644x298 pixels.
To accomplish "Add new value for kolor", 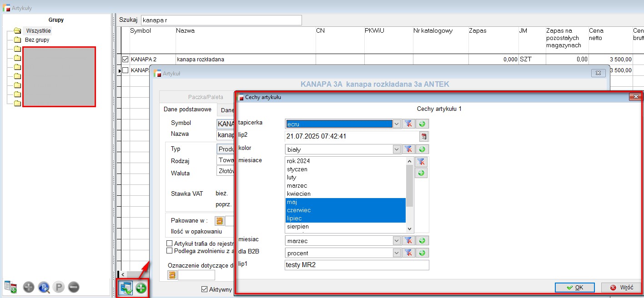I will coord(422,149).
